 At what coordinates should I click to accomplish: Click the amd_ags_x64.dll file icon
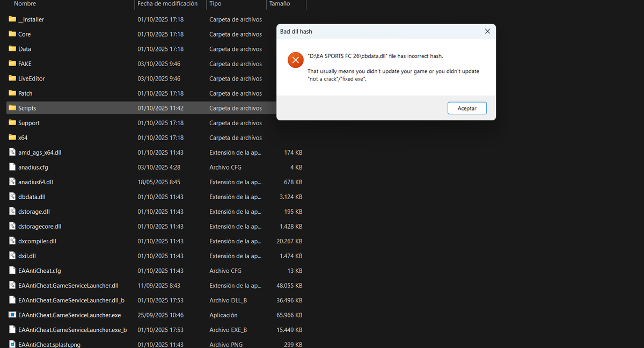click(x=12, y=153)
